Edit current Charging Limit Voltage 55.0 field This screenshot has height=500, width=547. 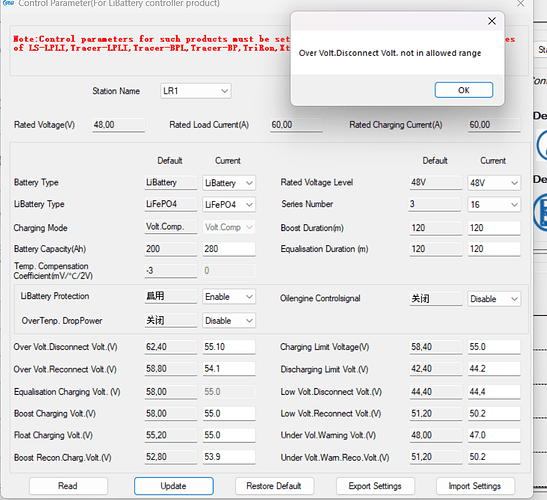click(494, 347)
